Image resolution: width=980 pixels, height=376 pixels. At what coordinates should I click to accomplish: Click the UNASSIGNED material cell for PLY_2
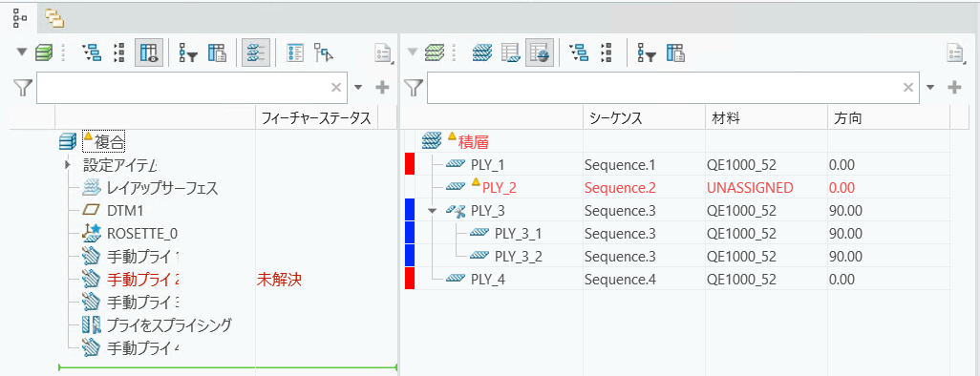point(750,187)
